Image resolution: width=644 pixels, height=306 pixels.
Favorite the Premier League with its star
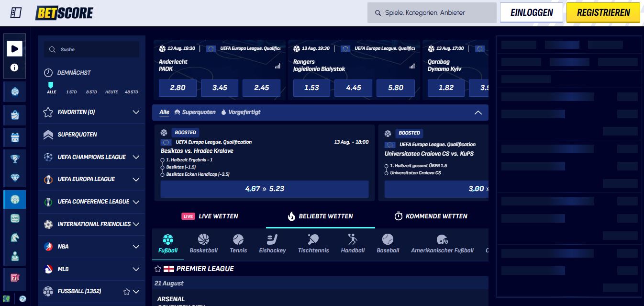coord(158,269)
